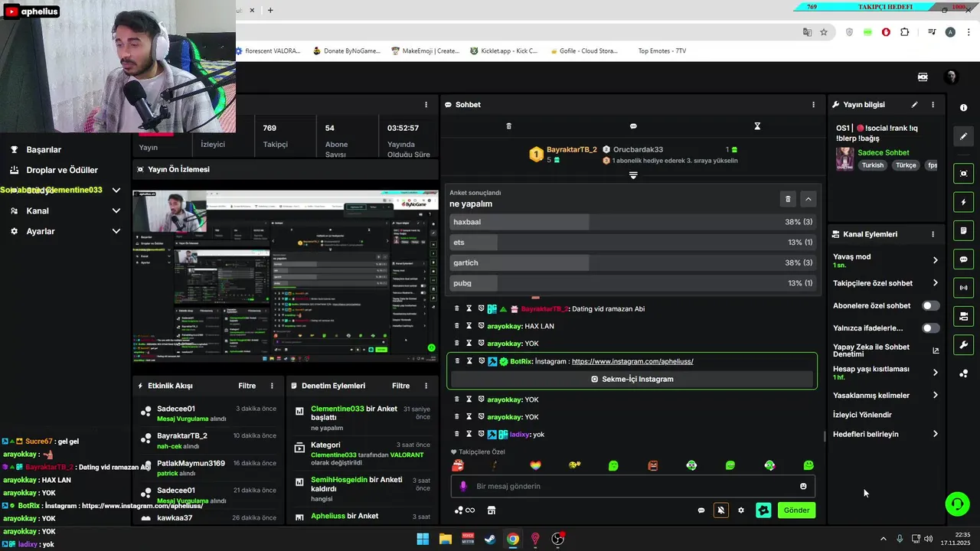Click the lightning bolt quick actions icon
Viewport: 980px width, 551px height.
(963, 202)
